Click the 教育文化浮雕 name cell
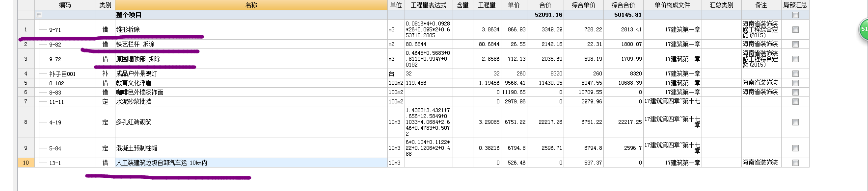Viewport: 868px width, 191px height. coord(251,83)
